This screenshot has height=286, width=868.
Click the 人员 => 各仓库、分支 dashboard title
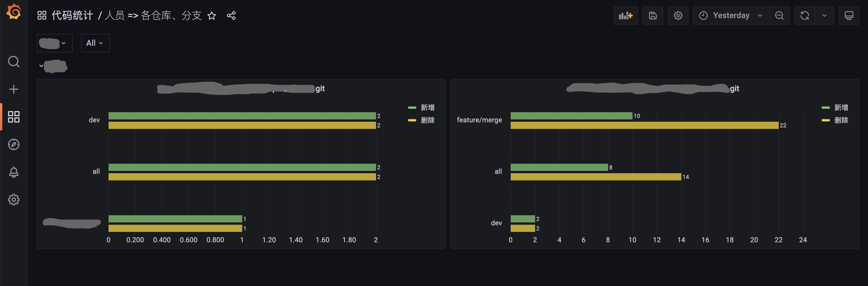153,16
